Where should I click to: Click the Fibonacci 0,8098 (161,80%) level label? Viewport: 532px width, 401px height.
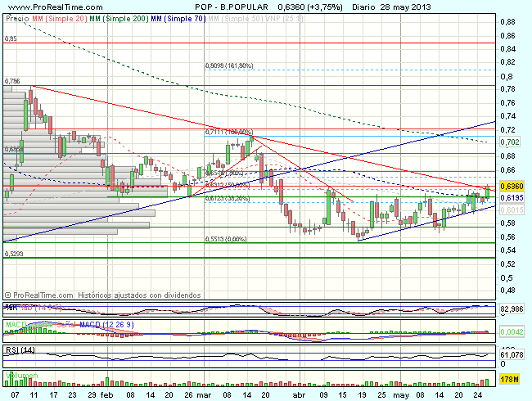click(228, 65)
